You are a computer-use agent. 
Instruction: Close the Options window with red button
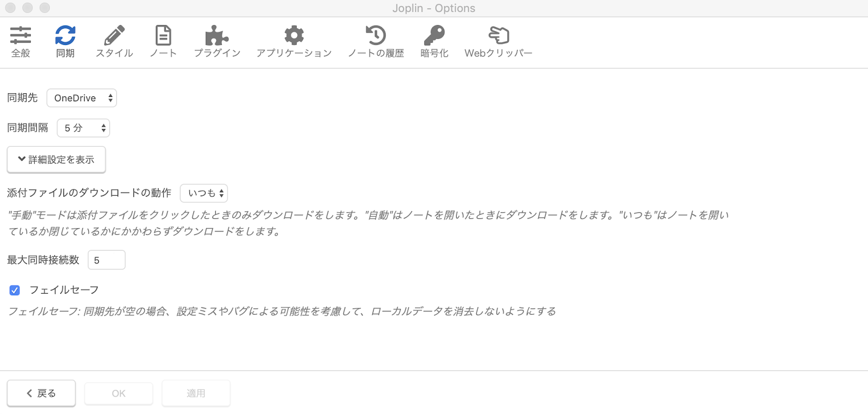click(x=10, y=8)
